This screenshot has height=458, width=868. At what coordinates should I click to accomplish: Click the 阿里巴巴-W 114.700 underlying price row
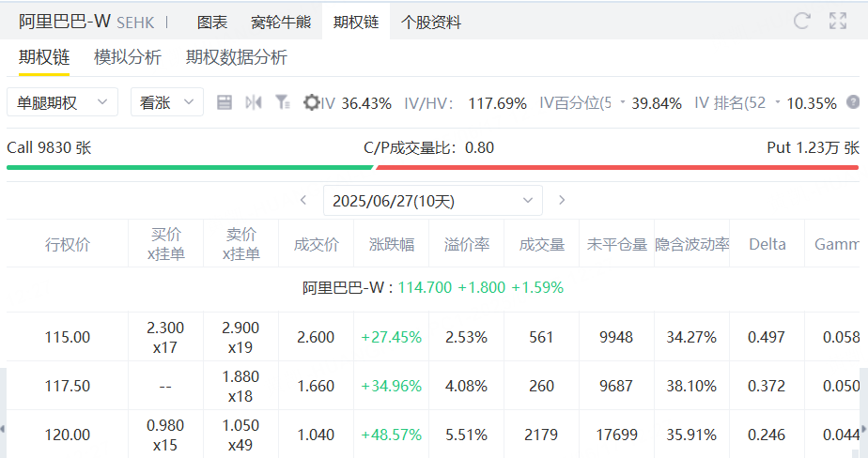(433, 287)
